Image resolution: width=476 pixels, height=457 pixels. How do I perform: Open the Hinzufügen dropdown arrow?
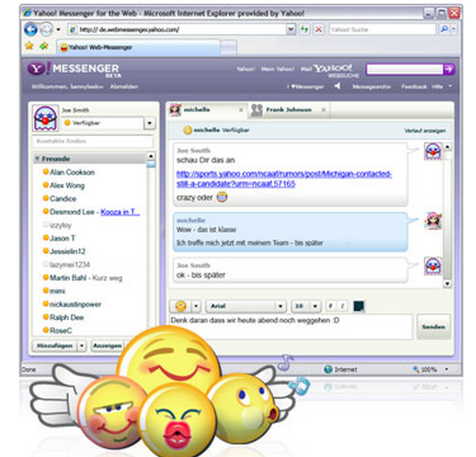[81, 345]
